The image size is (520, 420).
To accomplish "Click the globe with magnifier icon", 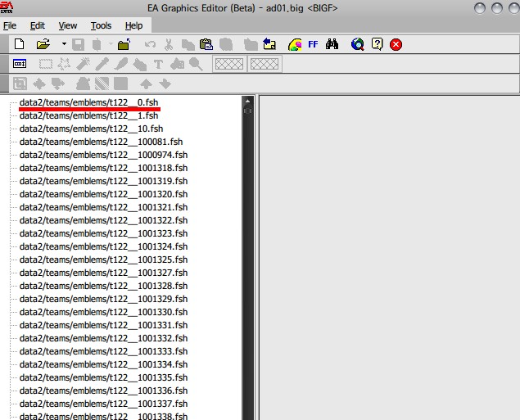I will point(358,44).
